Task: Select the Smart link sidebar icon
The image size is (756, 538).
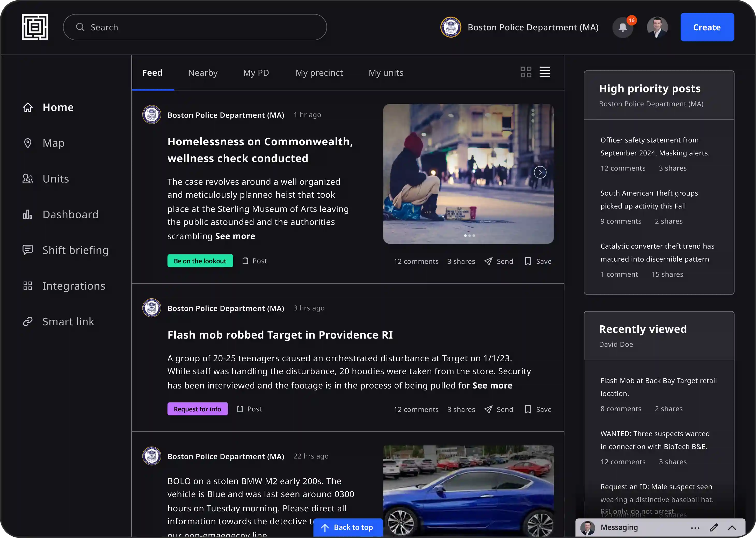Action: pos(68,321)
